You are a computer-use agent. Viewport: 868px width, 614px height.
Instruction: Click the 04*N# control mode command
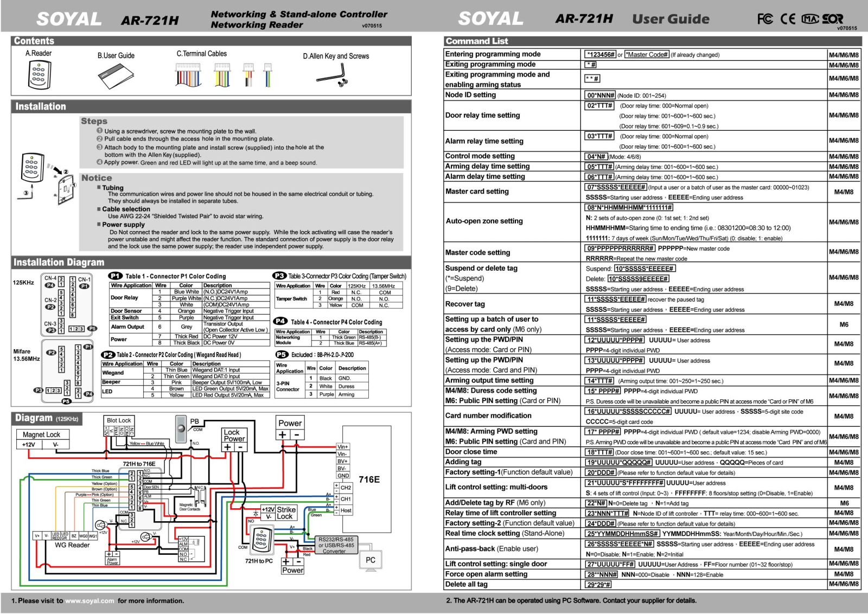596,157
